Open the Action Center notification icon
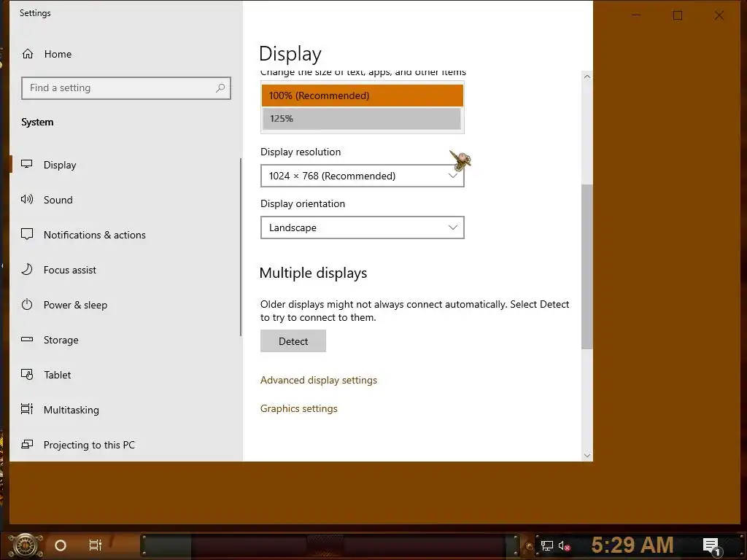The width and height of the screenshot is (747, 560). click(711, 546)
